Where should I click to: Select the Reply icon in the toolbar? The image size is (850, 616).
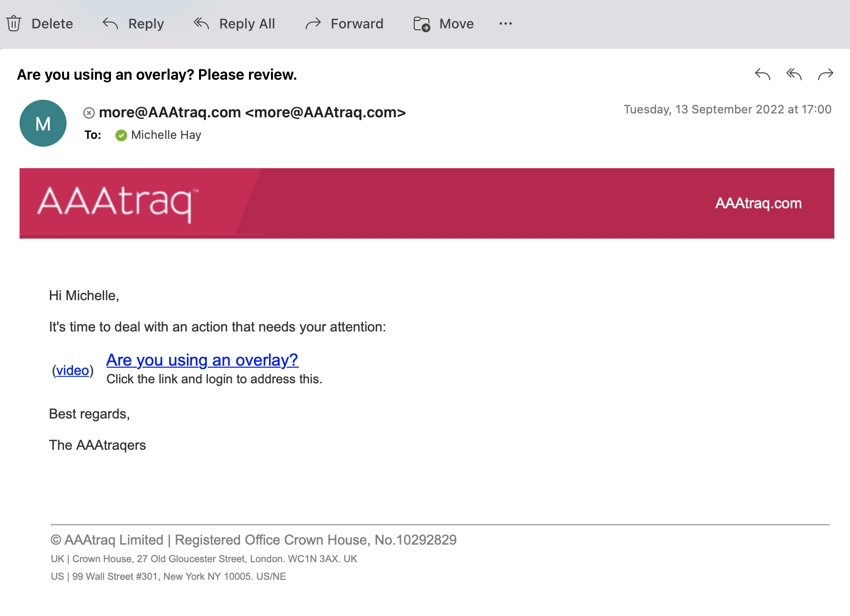click(110, 23)
